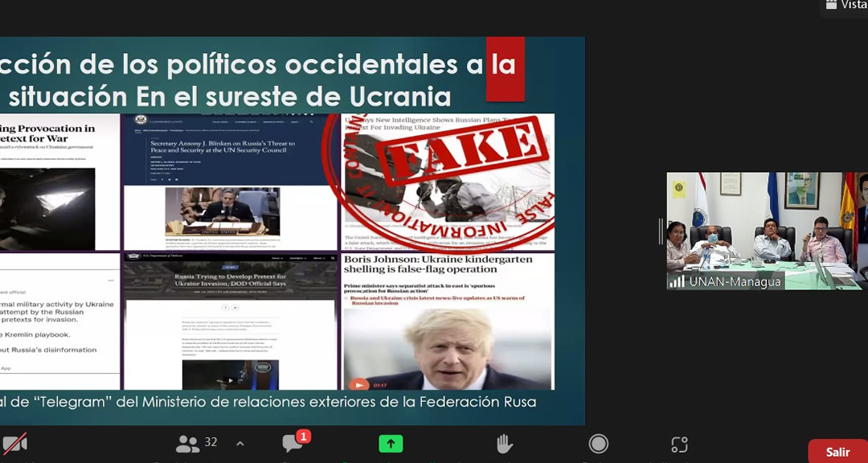
Task: Leave the meeting with the Salir button
Action: coord(838,452)
